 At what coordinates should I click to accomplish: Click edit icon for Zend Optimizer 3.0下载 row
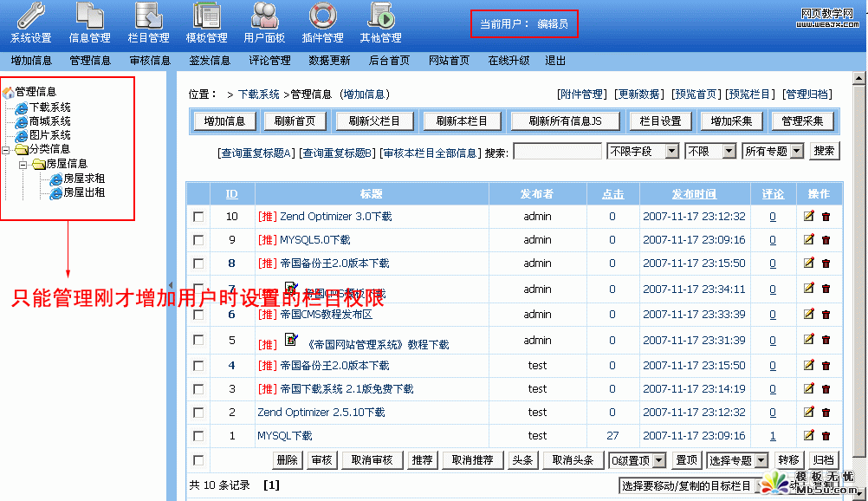click(809, 217)
